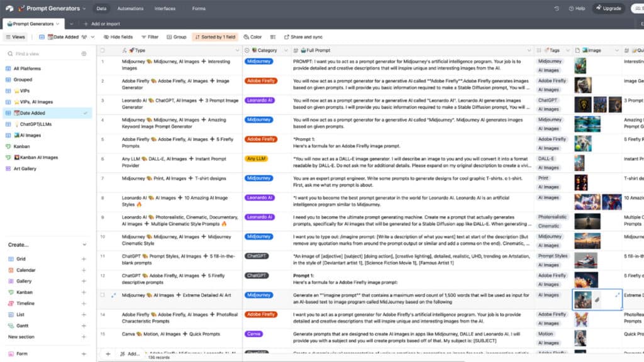Screen dimensions: 644x362
Task: Open the Tags column dropdown arrow
Action: pyautogui.click(x=568, y=50)
